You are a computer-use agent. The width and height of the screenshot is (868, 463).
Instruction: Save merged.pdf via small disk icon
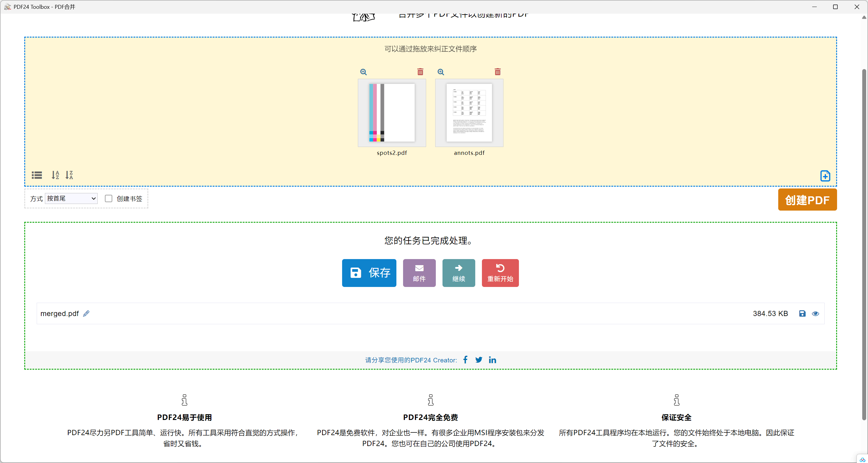[802, 314]
